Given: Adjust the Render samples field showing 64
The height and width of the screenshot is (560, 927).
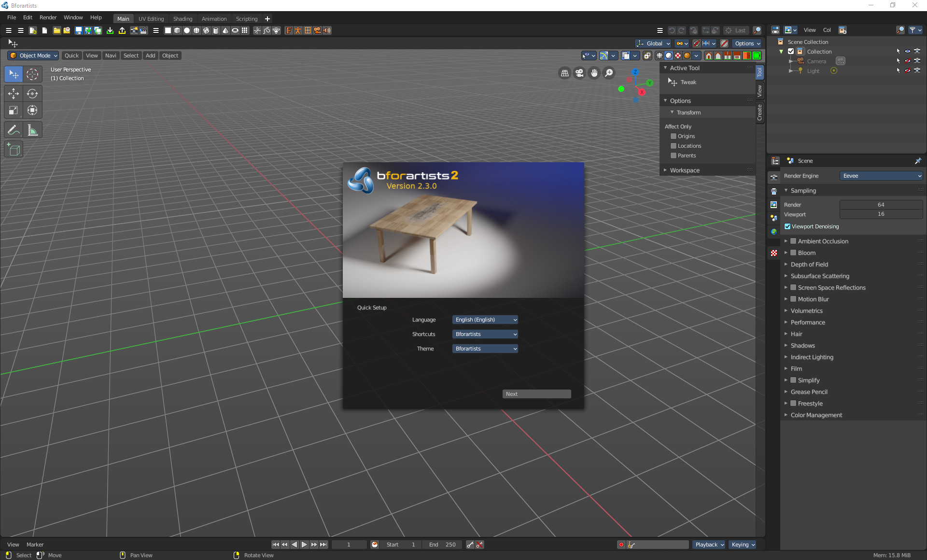Looking at the screenshot, I should click(881, 205).
